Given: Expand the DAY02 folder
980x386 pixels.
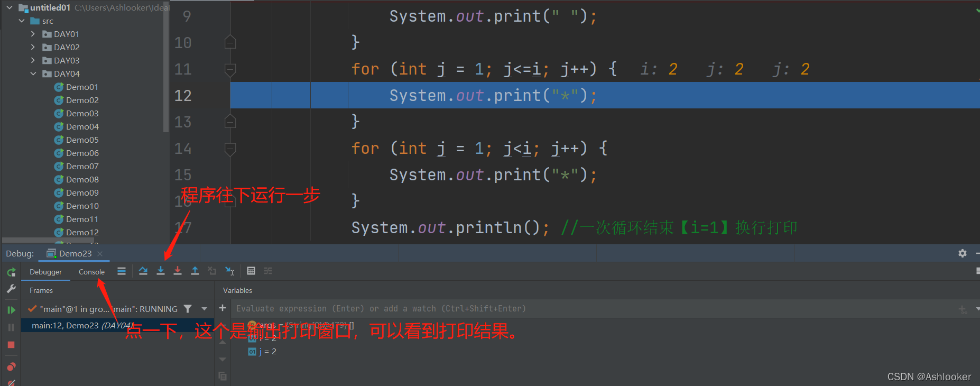Looking at the screenshot, I should pos(33,47).
